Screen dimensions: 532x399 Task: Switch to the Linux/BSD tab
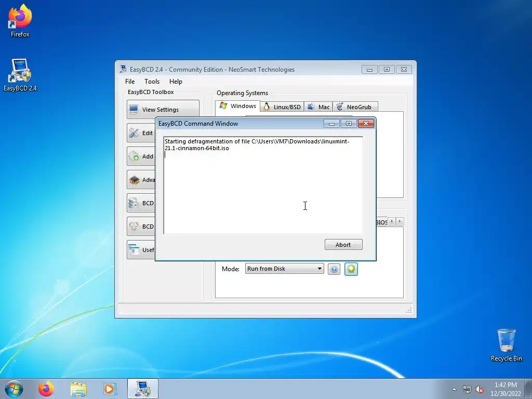[x=282, y=107]
